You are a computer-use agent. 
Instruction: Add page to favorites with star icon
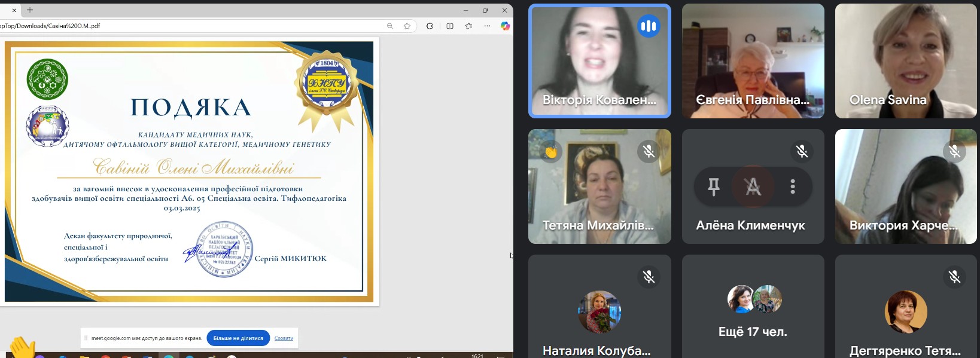[x=407, y=26]
